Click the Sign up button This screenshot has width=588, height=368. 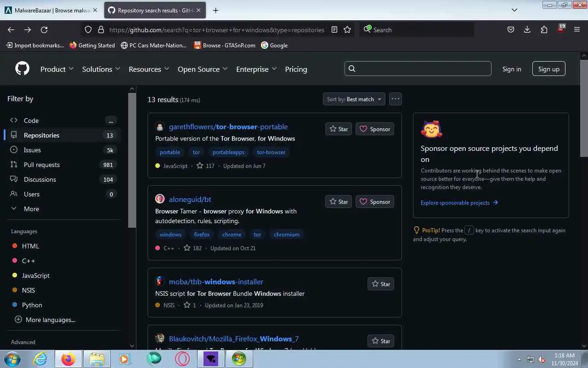pos(548,69)
